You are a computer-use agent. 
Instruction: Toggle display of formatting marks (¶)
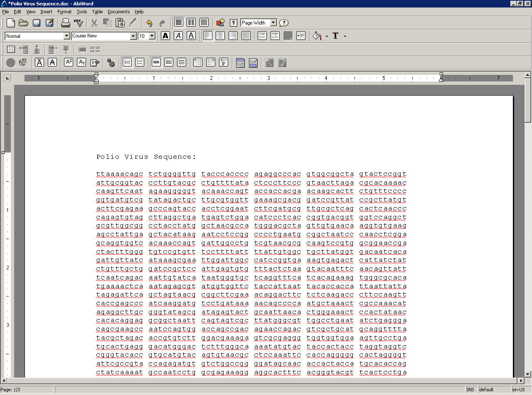(x=234, y=23)
